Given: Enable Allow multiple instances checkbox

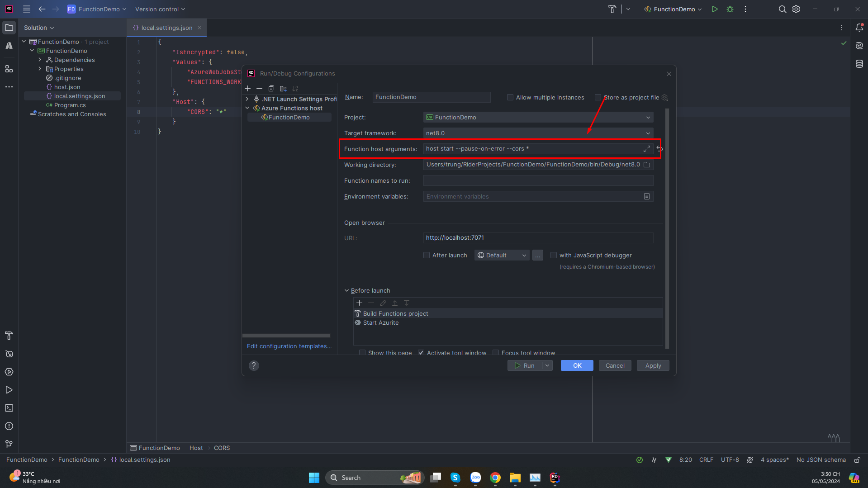Looking at the screenshot, I should (510, 97).
